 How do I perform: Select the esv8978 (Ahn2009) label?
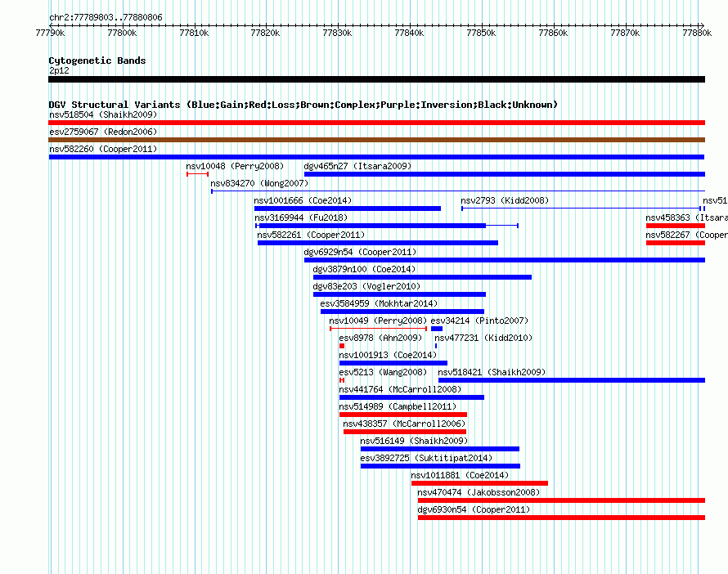pyautogui.click(x=380, y=338)
